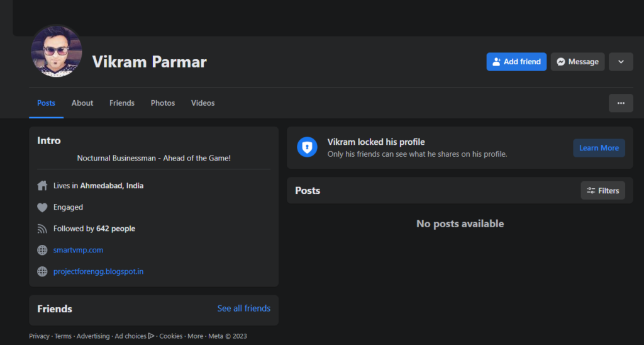Screen dimensions: 644x345
Task: Select the Videos tab
Action: pyautogui.click(x=203, y=103)
